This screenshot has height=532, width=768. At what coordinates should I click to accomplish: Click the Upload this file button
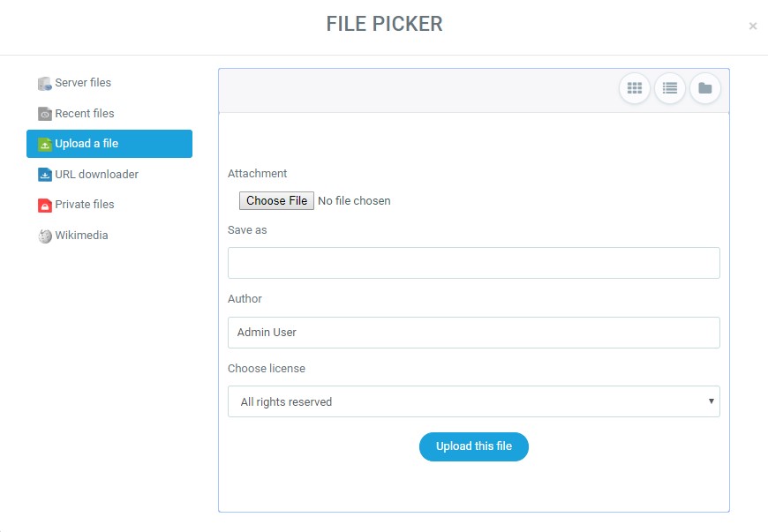[473, 446]
